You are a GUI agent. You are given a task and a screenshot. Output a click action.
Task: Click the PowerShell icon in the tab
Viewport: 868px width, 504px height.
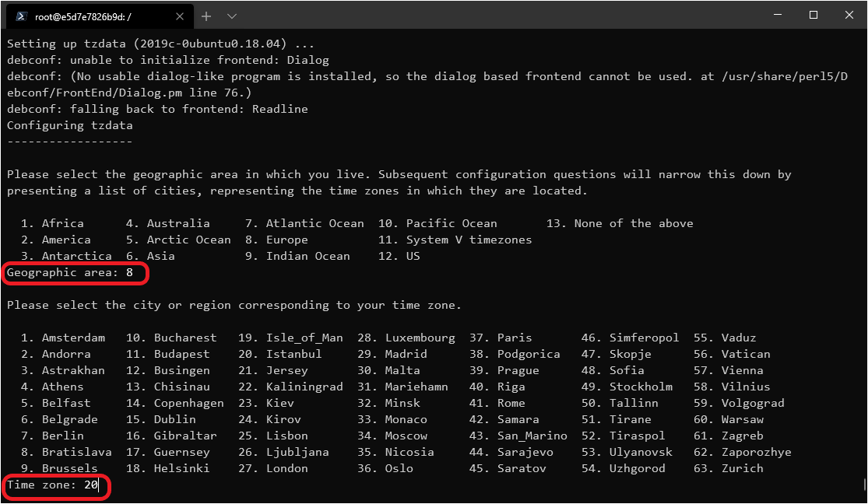point(22,16)
